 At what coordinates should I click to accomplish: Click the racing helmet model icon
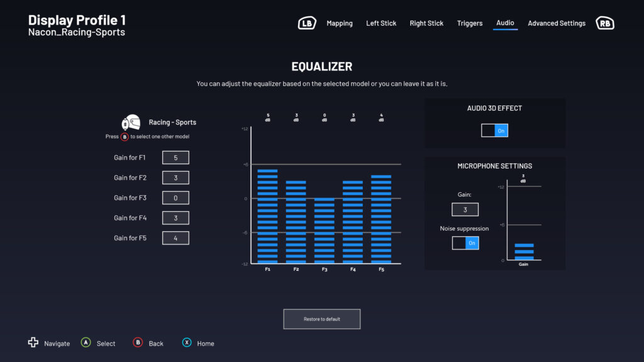click(x=131, y=122)
